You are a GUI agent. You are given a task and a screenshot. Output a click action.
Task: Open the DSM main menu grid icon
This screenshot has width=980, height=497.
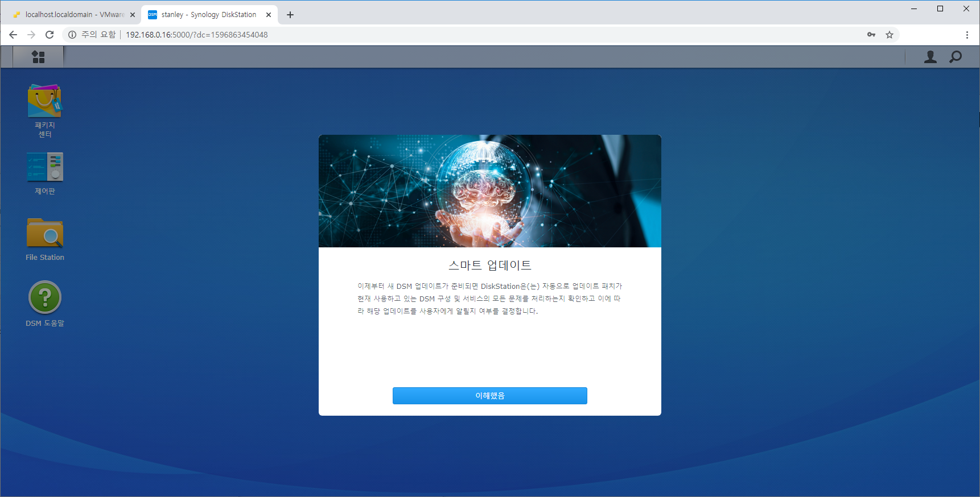pyautogui.click(x=38, y=57)
